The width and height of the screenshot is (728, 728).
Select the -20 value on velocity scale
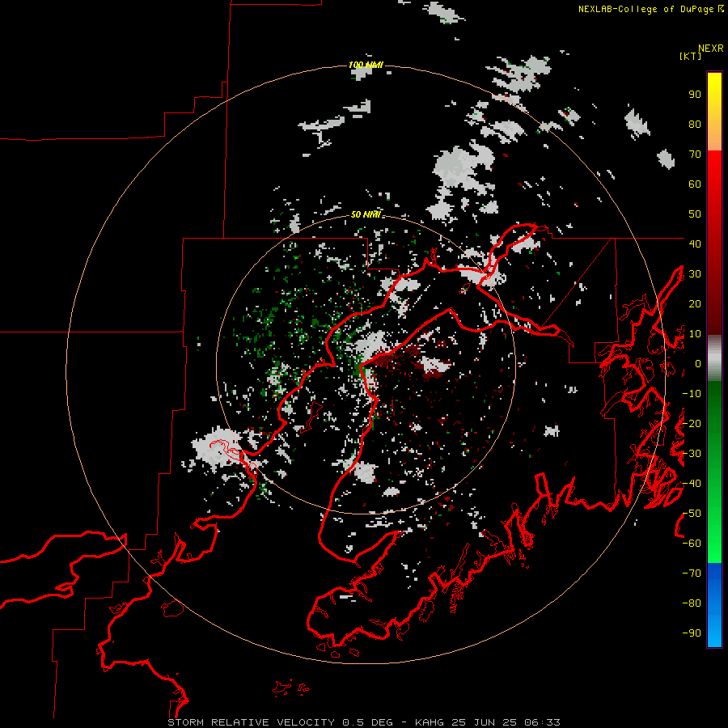coord(692,423)
